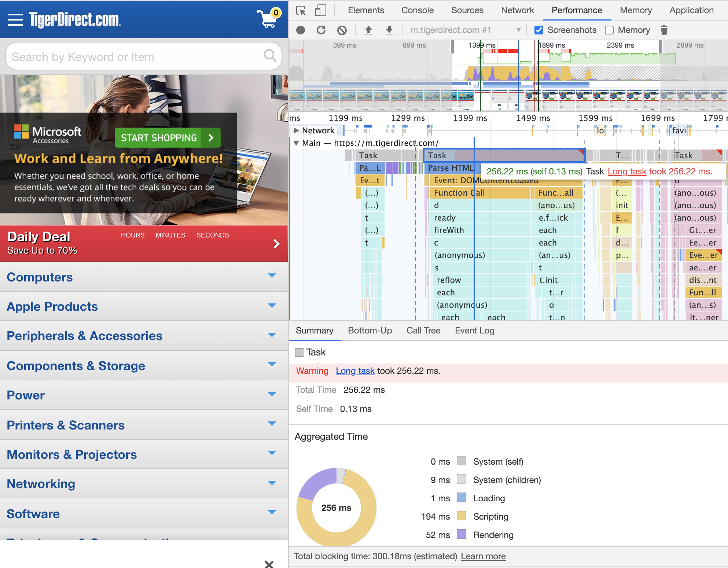This screenshot has width=728, height=568.
Task: Select the highlighted long Task bar
Action: coord(504,155)
